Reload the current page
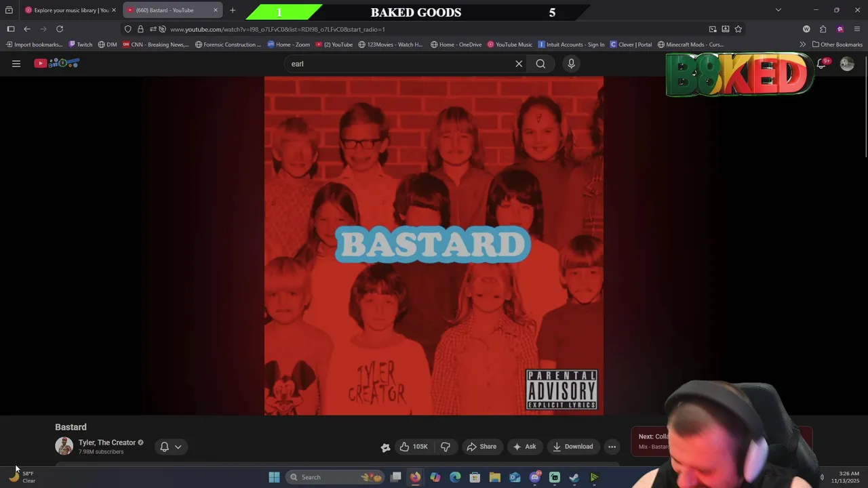 [60, 29]
